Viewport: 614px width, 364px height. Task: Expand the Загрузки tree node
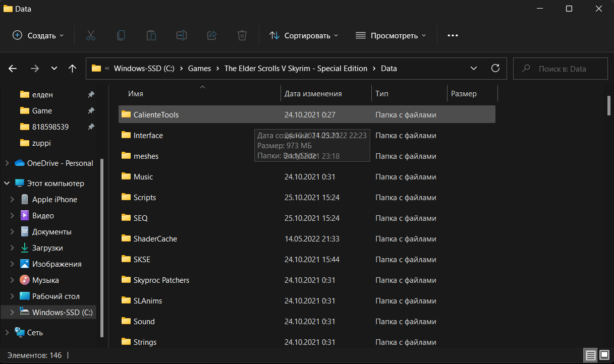coord(13,248)
